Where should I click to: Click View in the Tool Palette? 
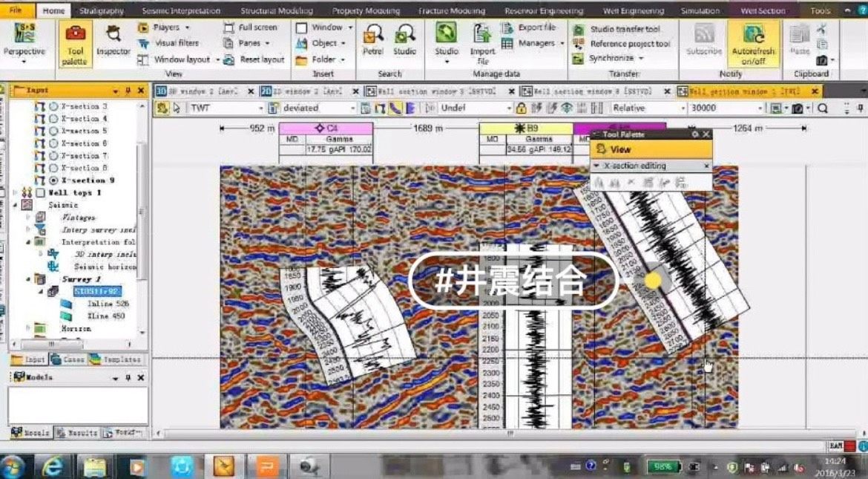(651, 149)
